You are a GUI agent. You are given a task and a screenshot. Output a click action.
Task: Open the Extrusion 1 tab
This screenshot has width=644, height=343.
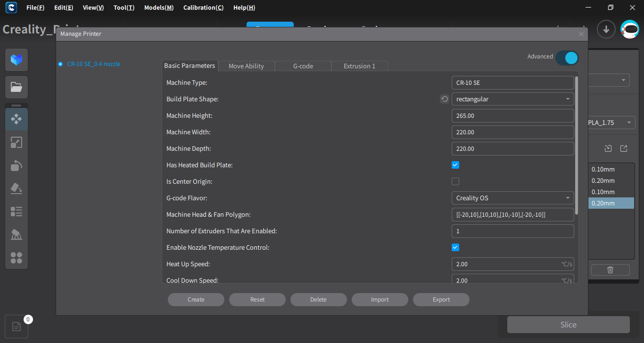click(360, 66)
